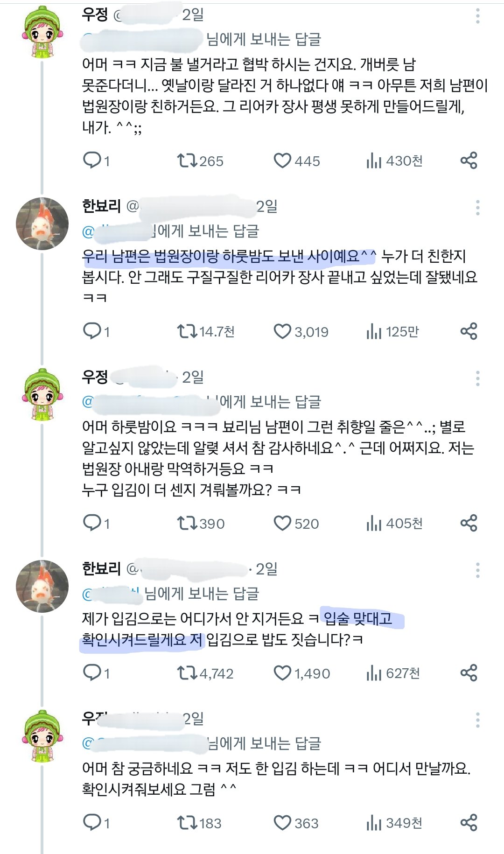The width and height of the screenshot is (504, 854).
Task: Like the tweet with 445 likes
Action: (282, 161)
